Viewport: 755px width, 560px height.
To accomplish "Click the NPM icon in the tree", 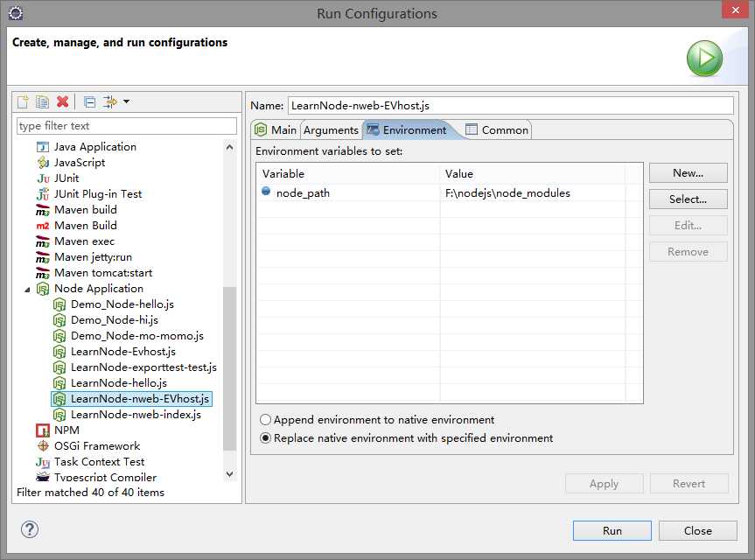I will coord(43,430).
